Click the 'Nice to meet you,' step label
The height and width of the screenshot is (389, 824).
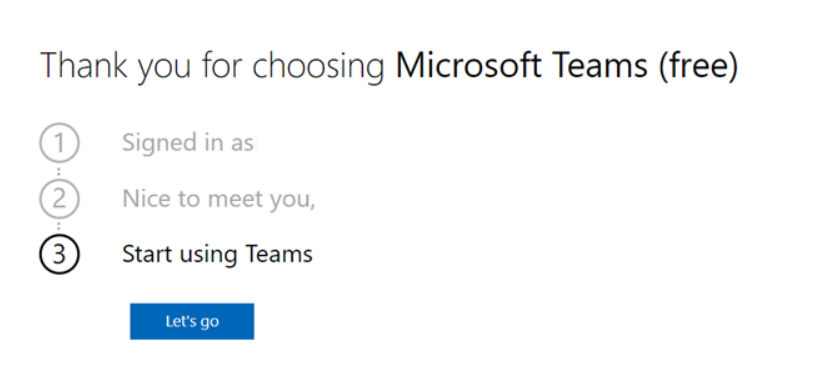click(219, 199)
